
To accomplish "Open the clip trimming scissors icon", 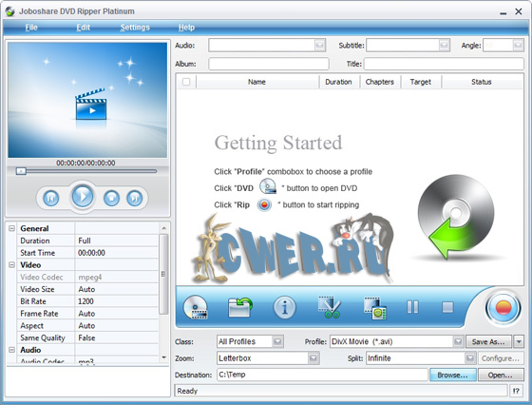I will coord(330,307).
